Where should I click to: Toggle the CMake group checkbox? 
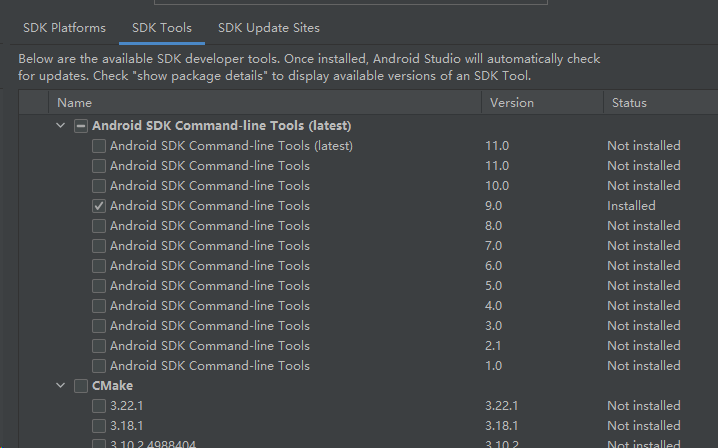[81, 386]
